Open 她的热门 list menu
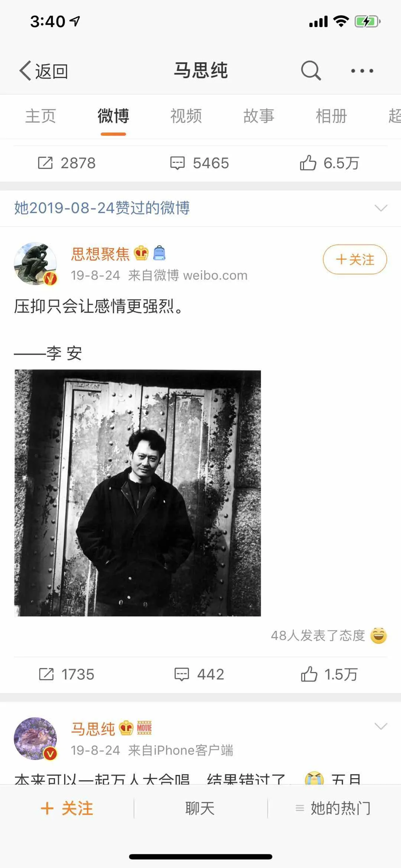Viewport: 401px width, 868px height. (333, 808)
